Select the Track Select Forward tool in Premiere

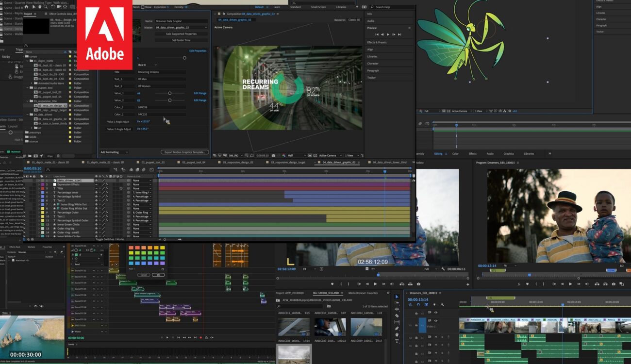coord(397,303)
